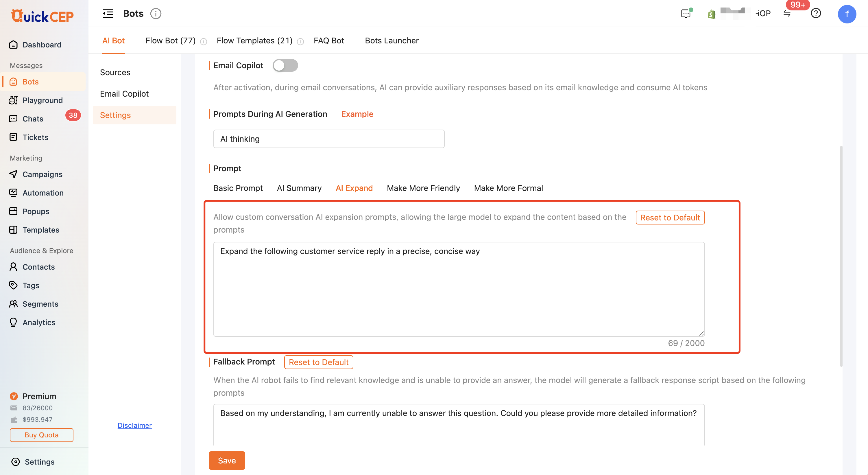The image size is (868, 475).
Task: Click the Chats speech bubble icon
Action: click(x=14, y=119)
